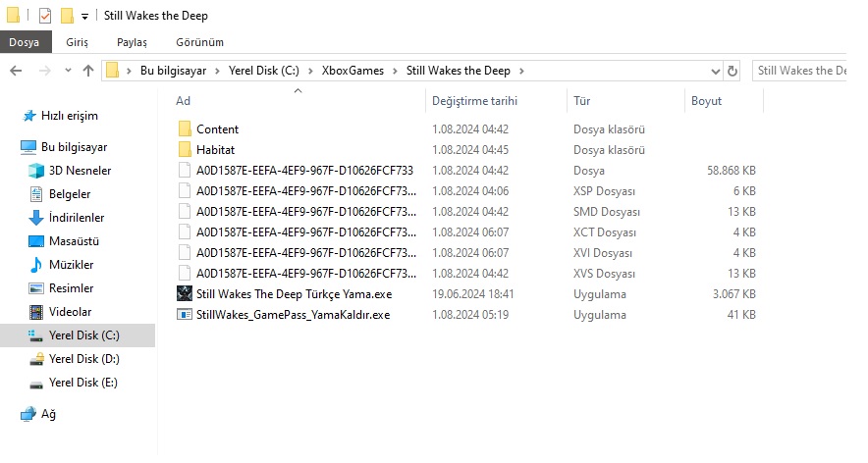Select the XSP Dosyası file row

pyautogui.click(x=466, y=191)
